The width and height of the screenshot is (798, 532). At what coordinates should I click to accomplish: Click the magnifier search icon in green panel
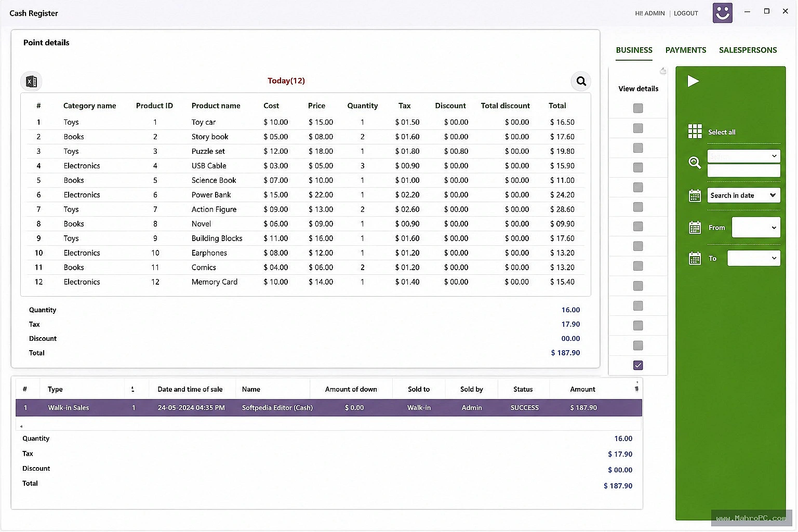(695, 163)
